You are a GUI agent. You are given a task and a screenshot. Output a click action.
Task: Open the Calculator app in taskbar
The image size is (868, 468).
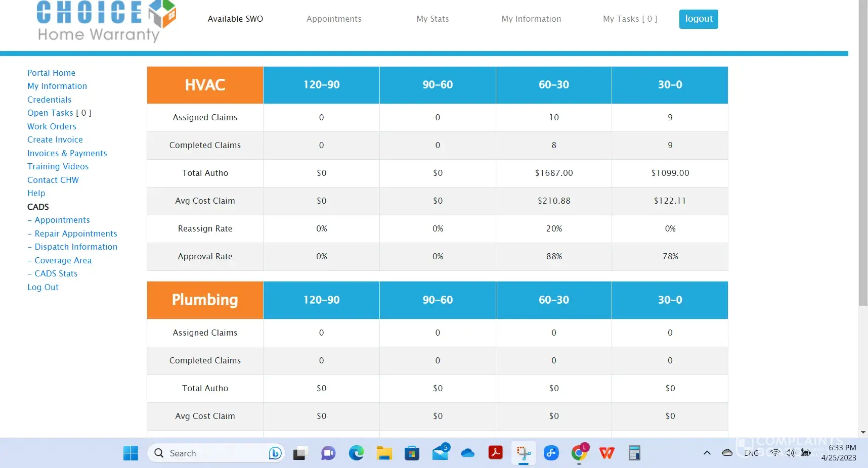[634, 453]
